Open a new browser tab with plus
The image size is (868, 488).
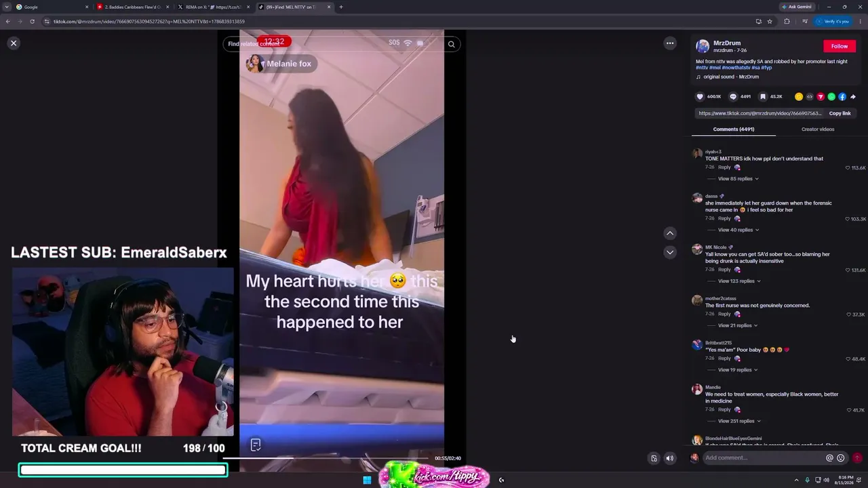[340, 7]
